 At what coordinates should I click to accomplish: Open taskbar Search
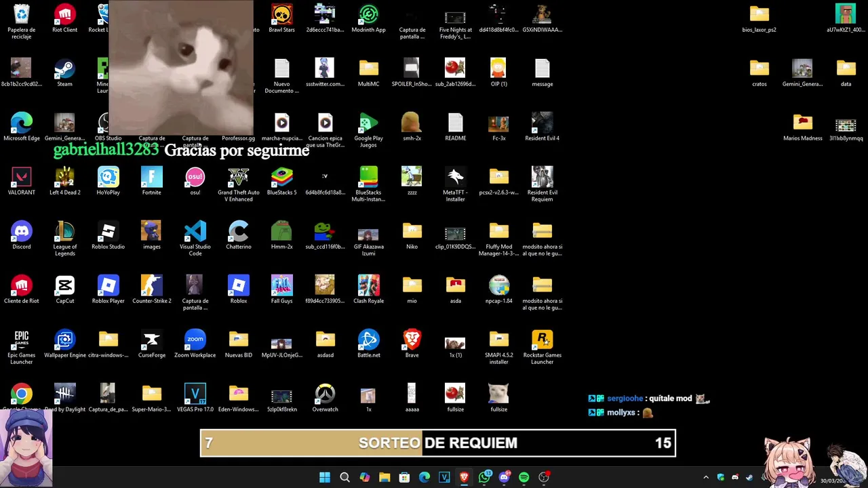(x=344, y=477)
